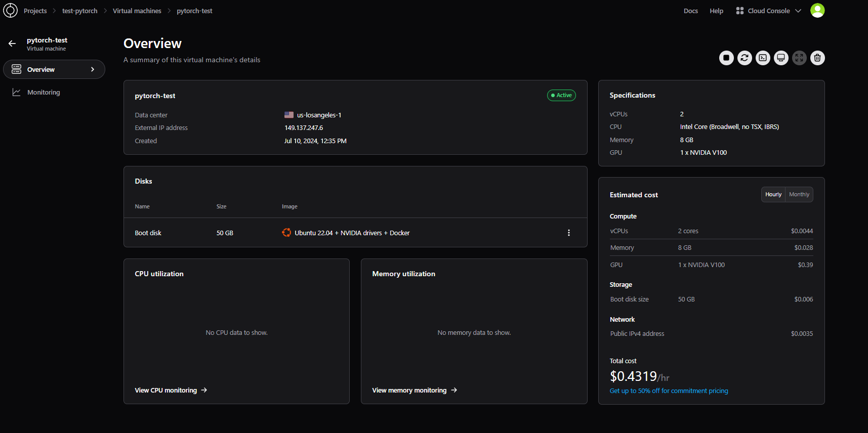Open the Monitoring sidebar item

click(54, 92)
